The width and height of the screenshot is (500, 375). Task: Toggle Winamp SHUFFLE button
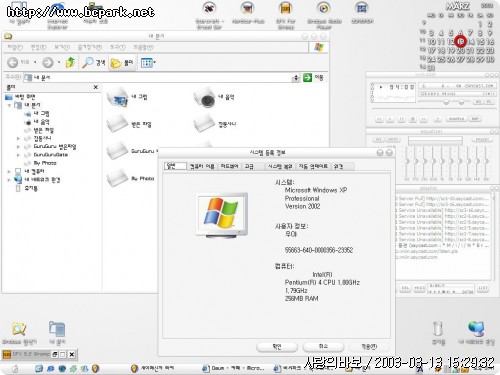(456, 119)
